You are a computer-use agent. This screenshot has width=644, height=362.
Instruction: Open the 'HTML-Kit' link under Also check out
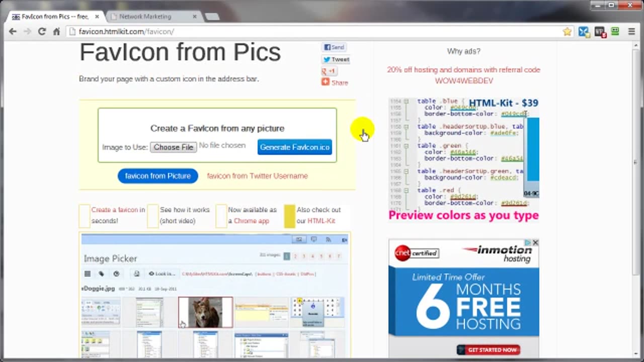point(321,221)
